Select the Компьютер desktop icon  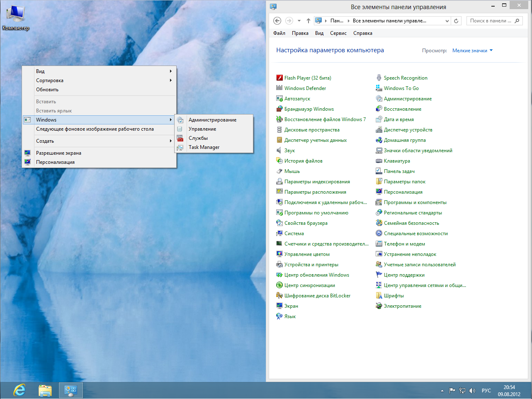(x=16, y=18)
